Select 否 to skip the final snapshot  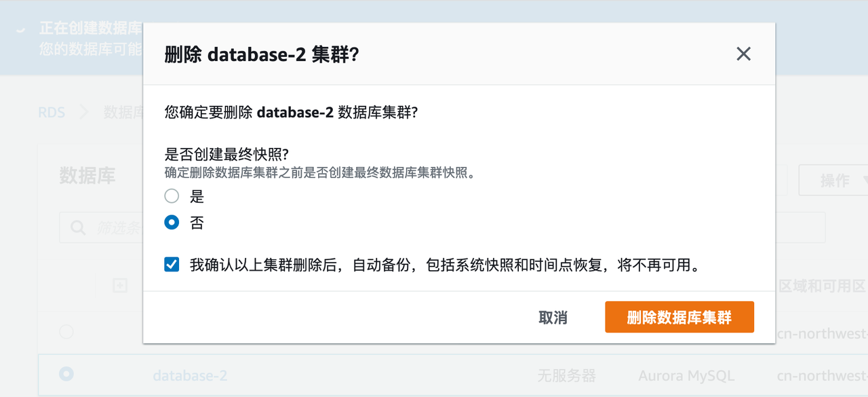[x=172, y=222]
